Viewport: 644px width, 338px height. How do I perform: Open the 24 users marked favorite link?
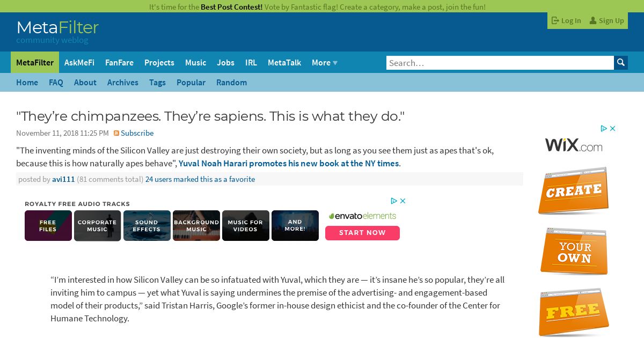coord(200,179)
